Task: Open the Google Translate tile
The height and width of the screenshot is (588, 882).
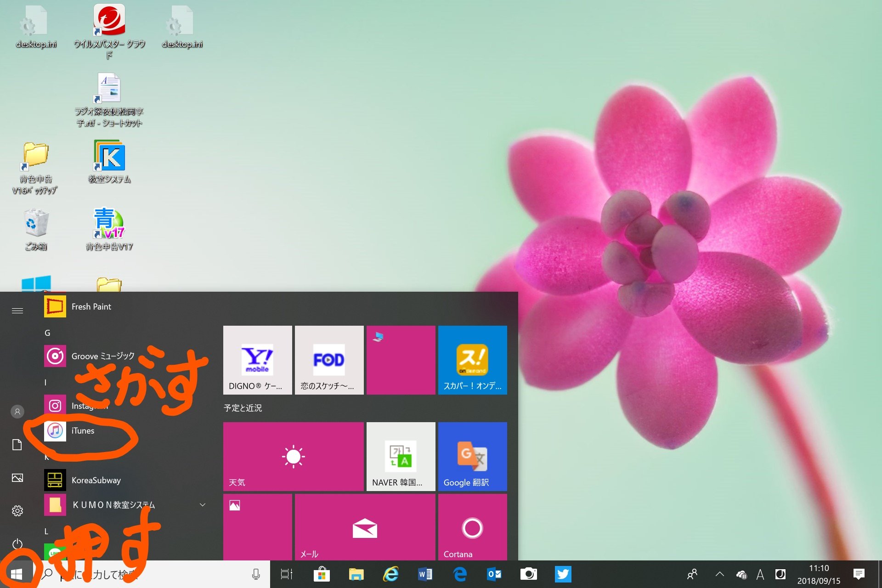Action: coord(472,456)
